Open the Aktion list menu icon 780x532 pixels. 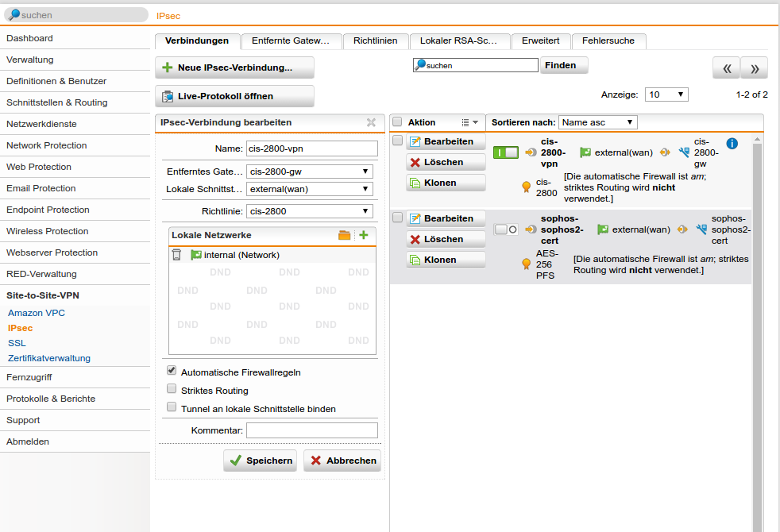tap(469, 122)
